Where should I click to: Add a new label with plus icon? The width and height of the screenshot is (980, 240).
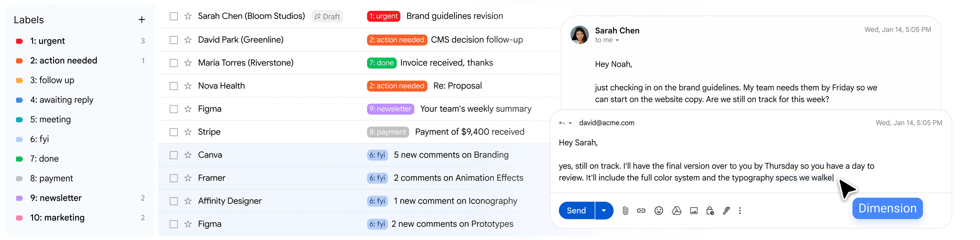142,20
